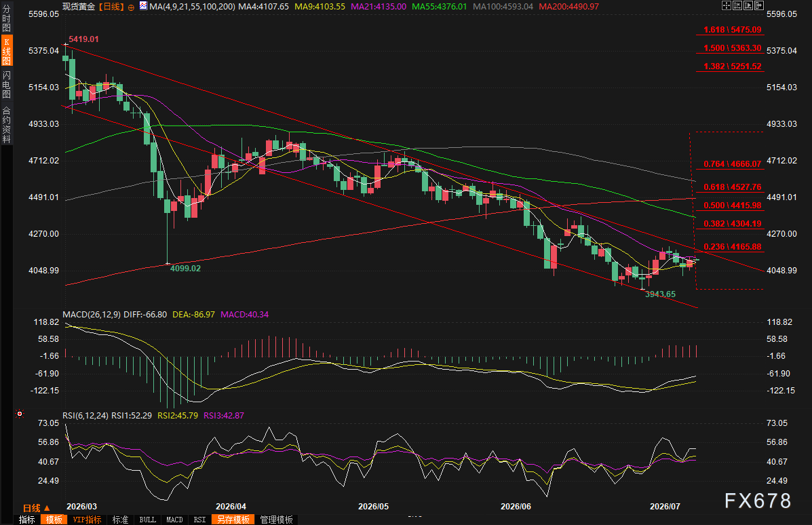Toggle the 模板 button in bottom bar
Viewport: 812px width, 525px height.
(54, 520)
